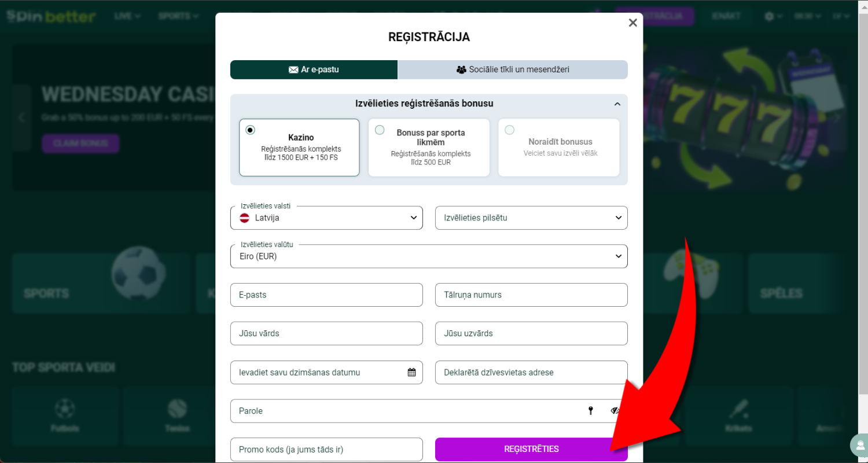
Task: Open the Eiro (EUR) currency dropdown
Action: (x=429, y=256)
